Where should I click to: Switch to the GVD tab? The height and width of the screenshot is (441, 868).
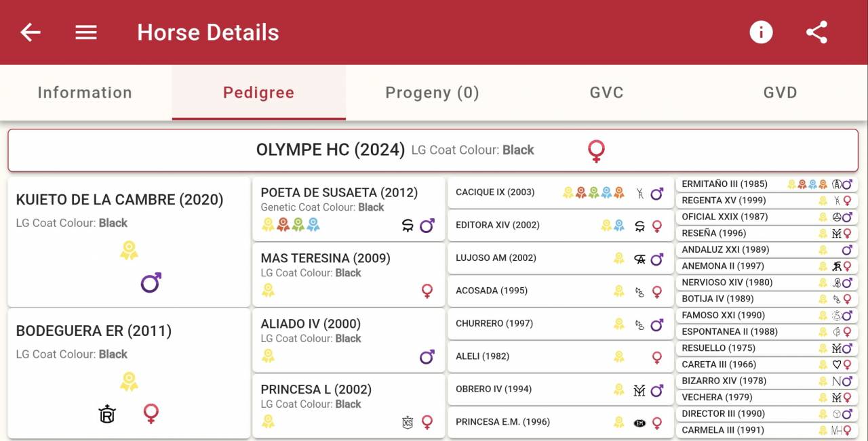tap(780, 93)
